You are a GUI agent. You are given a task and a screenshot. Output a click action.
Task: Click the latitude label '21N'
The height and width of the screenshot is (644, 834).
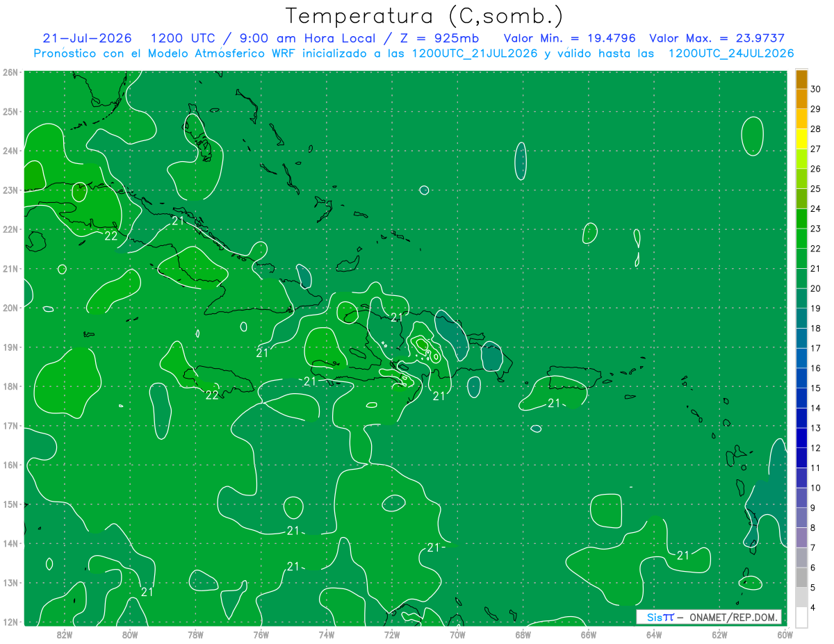[x=10, y=268]
